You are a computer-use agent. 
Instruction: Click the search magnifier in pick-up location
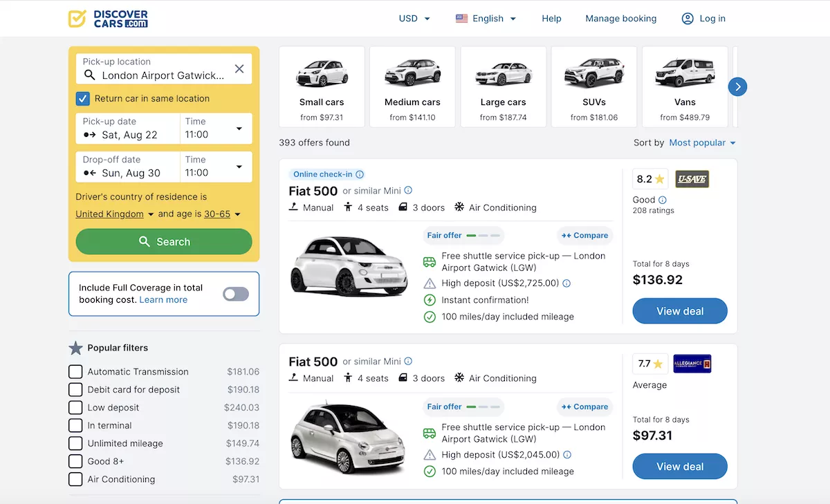pyautogui.click(x=90, y=75)
